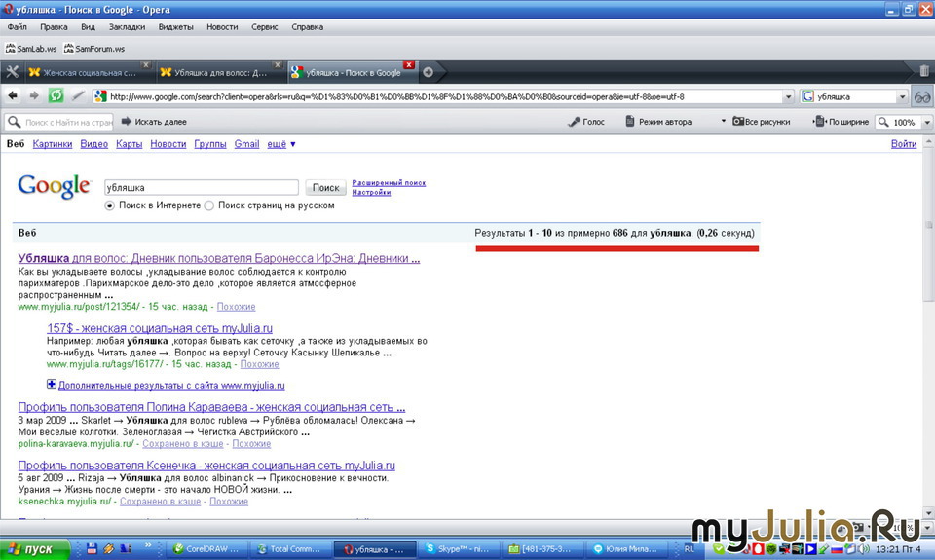Image resolution: width=935 pixels, height=560 pixels.
Task: Click the Войти sign-in link
Action: [x=904, y=144]
